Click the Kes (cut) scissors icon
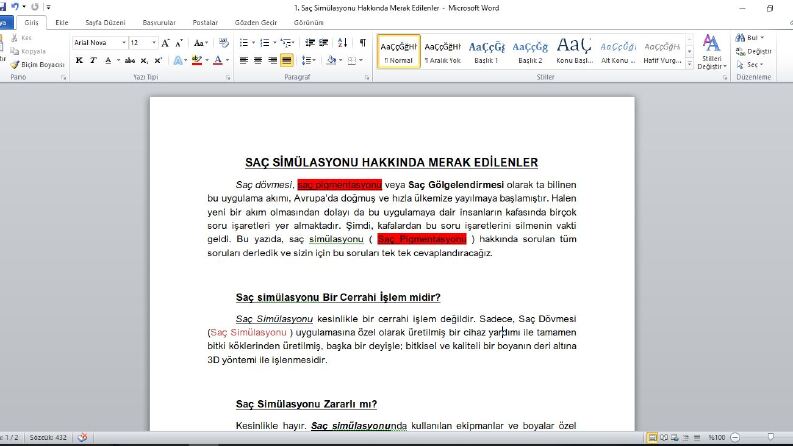793x446 pixels. 15,38
